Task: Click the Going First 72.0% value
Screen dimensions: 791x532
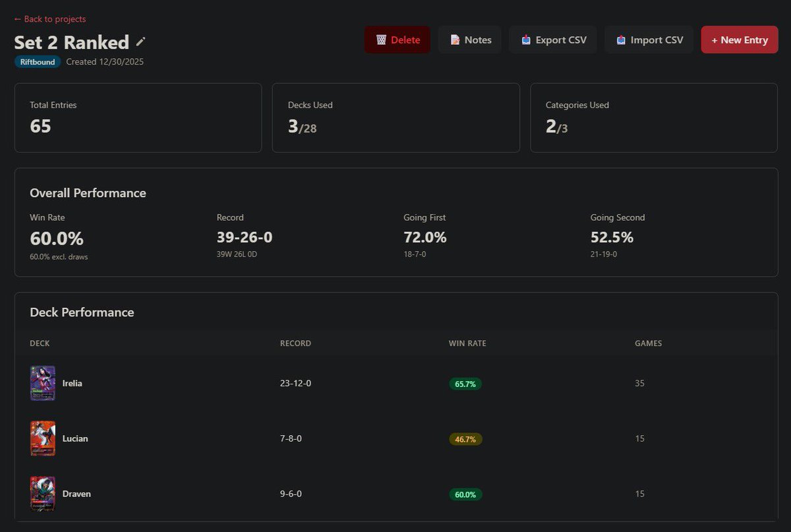Action: [x=425, y=237]
